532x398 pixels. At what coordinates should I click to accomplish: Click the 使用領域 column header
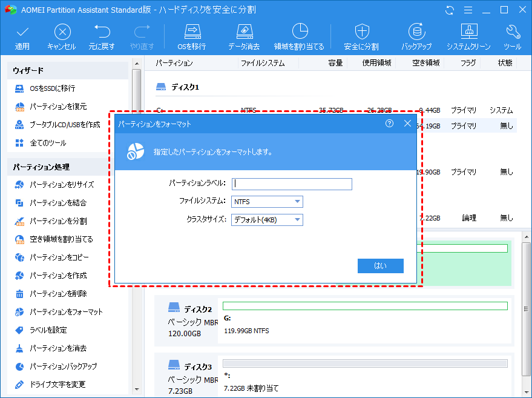point(377,63)
